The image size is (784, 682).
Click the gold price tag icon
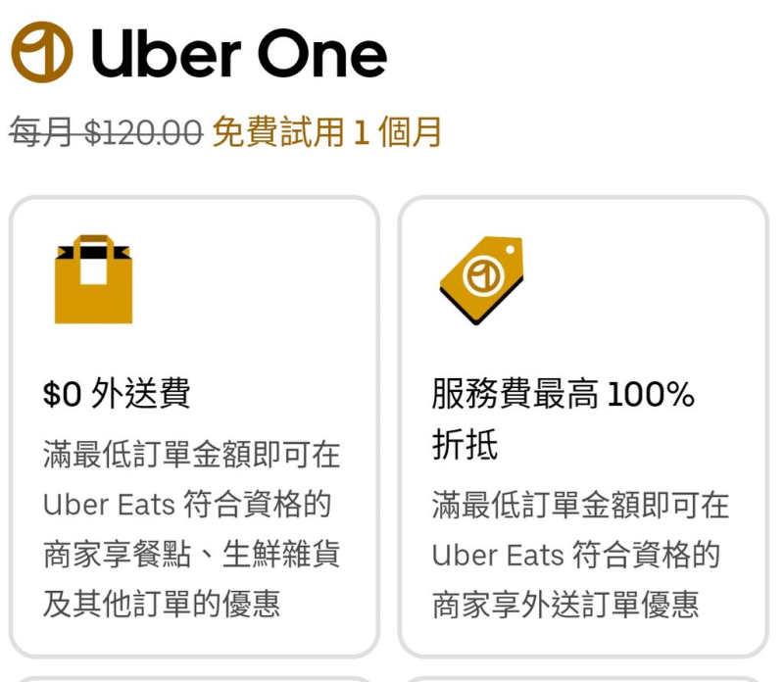pyautogui.click(x=482, y=279)
